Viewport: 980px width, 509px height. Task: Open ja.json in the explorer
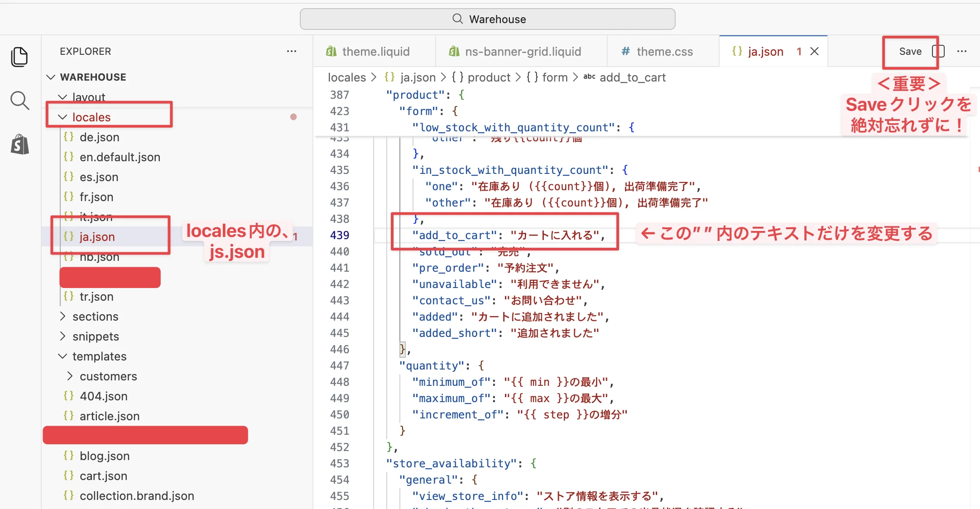pos(97,236)
